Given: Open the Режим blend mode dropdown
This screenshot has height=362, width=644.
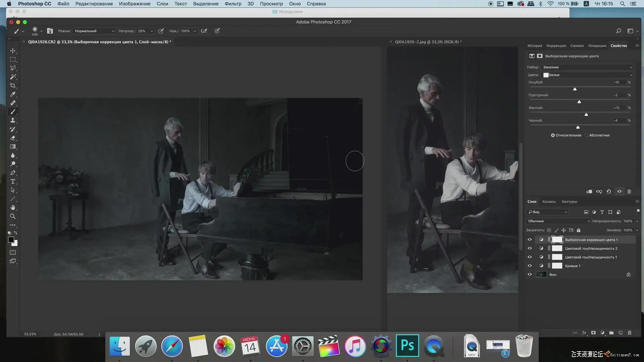Looking at the screenshot, I should (94, 31).
